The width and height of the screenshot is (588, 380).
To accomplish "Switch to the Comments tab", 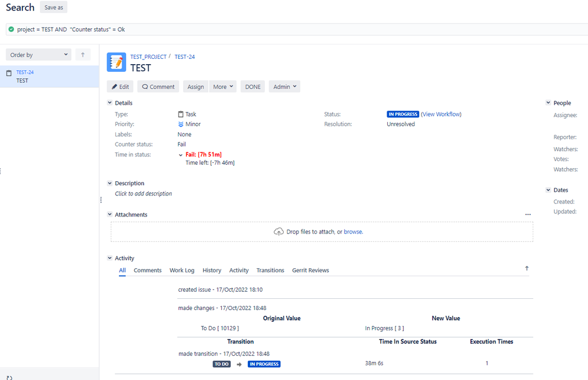I will (147, 270).
